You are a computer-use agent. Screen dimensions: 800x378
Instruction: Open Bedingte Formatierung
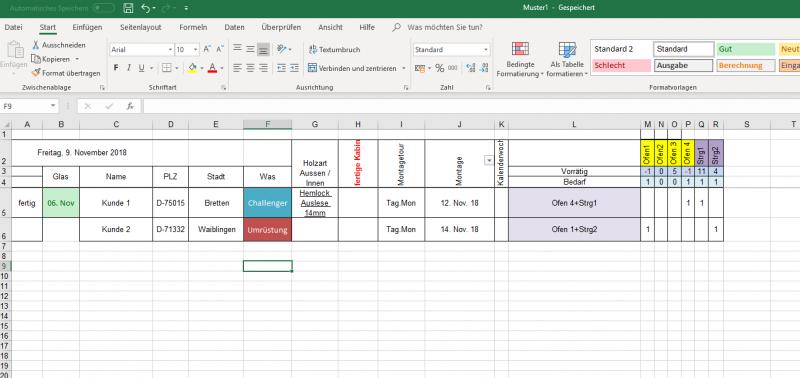(x=520, y=60)
